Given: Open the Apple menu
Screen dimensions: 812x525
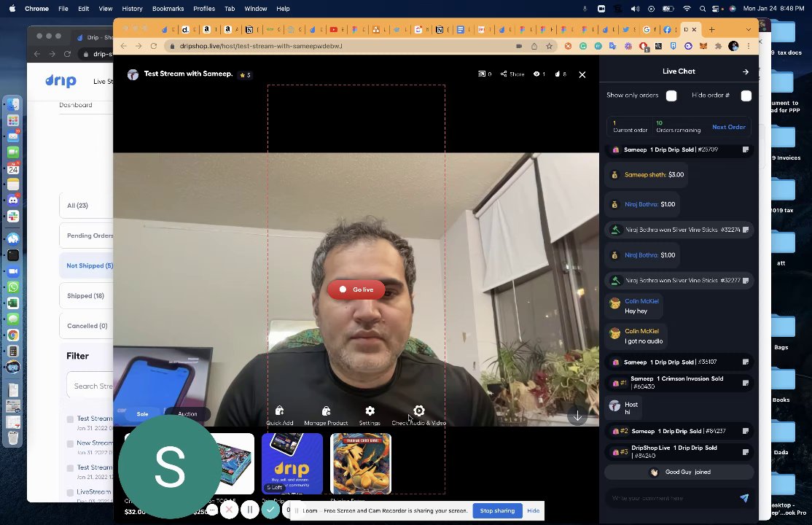Looking at the screenshot, I should click(12, 9).
